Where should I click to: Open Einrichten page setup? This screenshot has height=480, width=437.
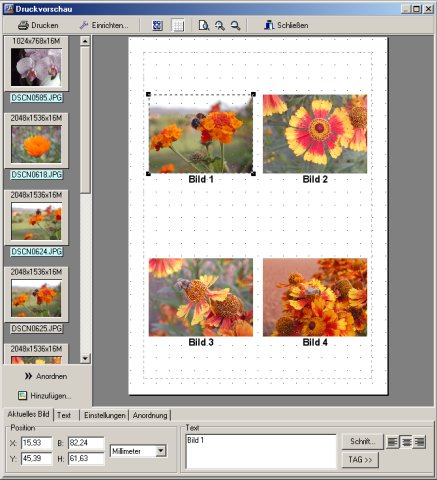(104, 25)
